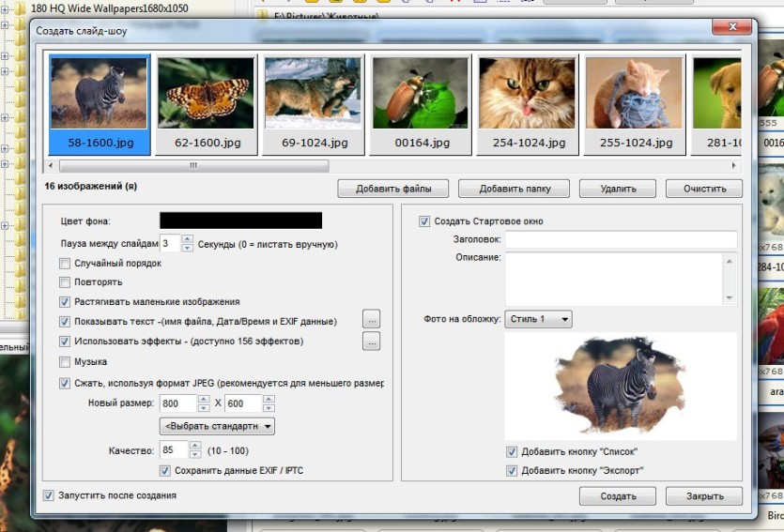Viewport: 784px width, 532px height.
Task: Open the Выбрать стандартн size dropdown
Action: (217, 426)
